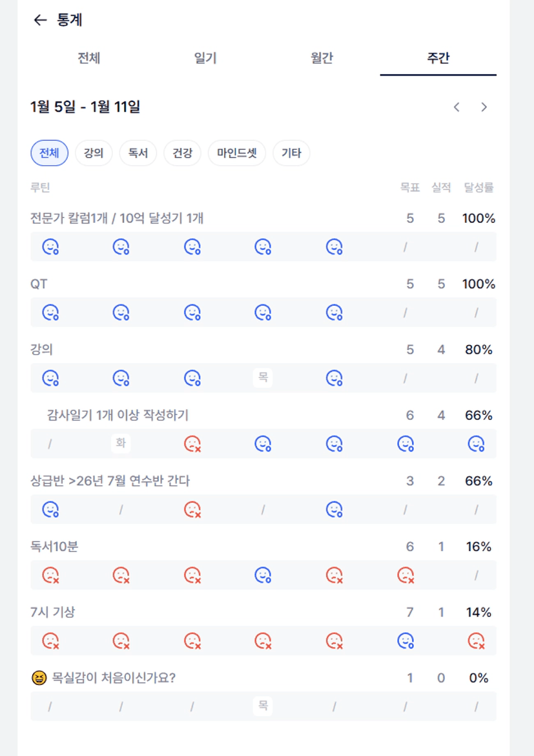
Task: Click the blue success face in 7시 기상 row
Action: coord(405,640)
